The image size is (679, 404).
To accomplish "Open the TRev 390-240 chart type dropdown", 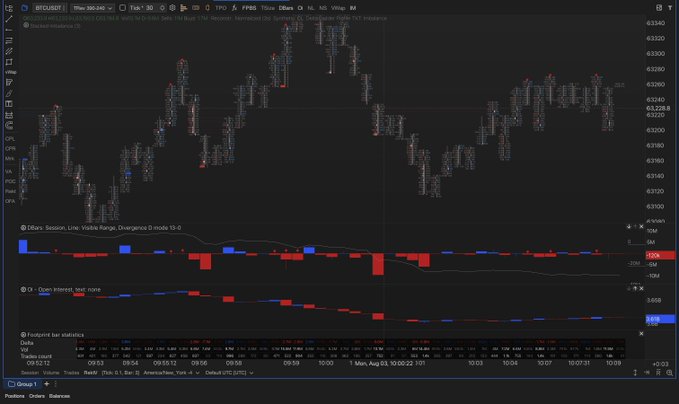I will point(92,8).
